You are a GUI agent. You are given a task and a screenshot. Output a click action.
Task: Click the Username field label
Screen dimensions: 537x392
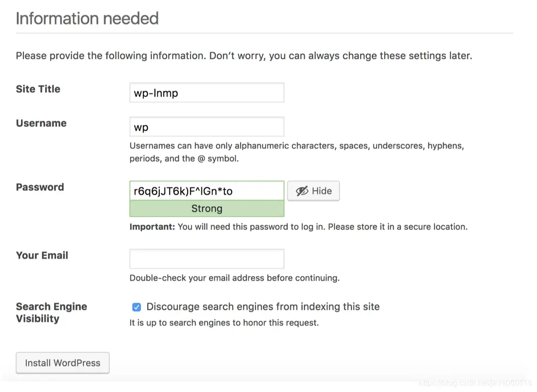pos(41,124)
